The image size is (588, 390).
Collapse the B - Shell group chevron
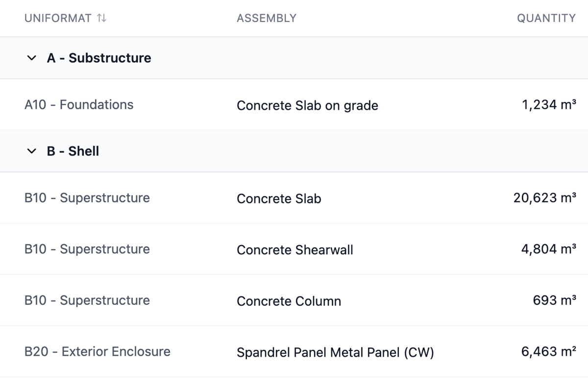32,151
